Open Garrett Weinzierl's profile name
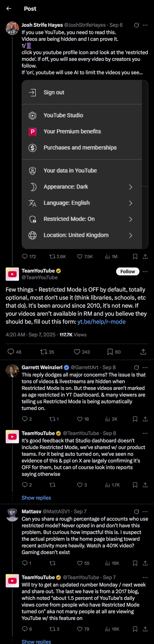Image resolution: width=154 pixels, height=644 pixels. click(x=42, y=367)
